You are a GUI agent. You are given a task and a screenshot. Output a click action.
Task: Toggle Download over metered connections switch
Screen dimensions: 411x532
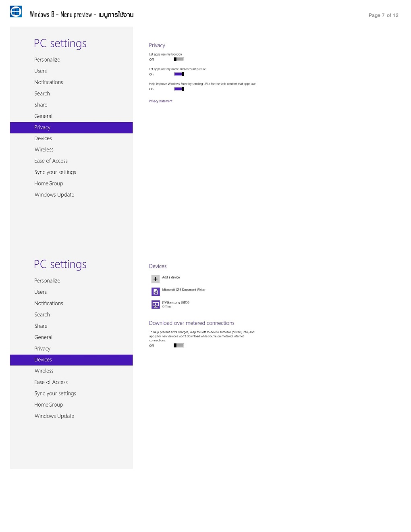click(x=179, y=345)
